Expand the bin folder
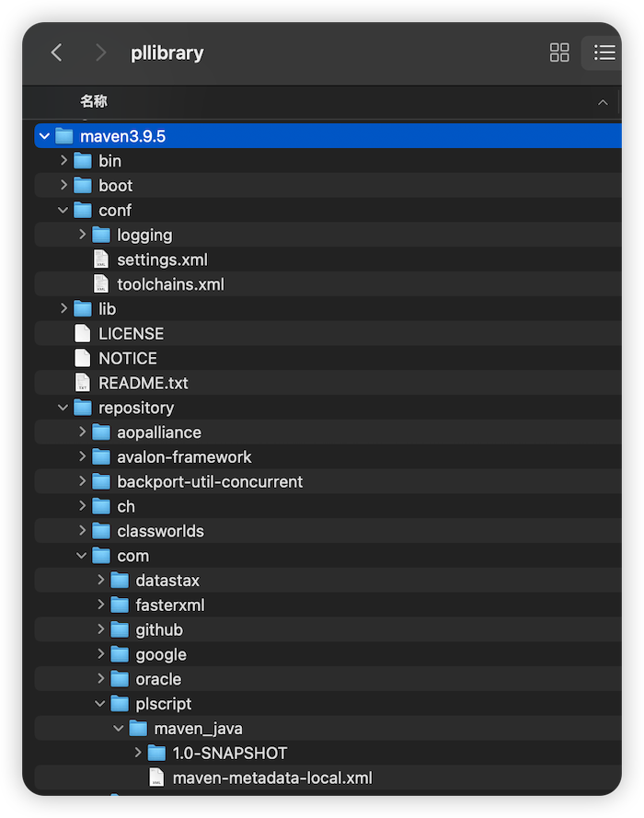 click(x=63, y=160)
